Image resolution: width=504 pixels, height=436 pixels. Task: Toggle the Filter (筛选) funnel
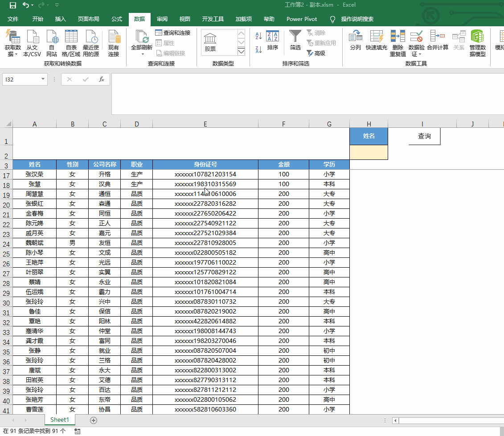[295, 41]
